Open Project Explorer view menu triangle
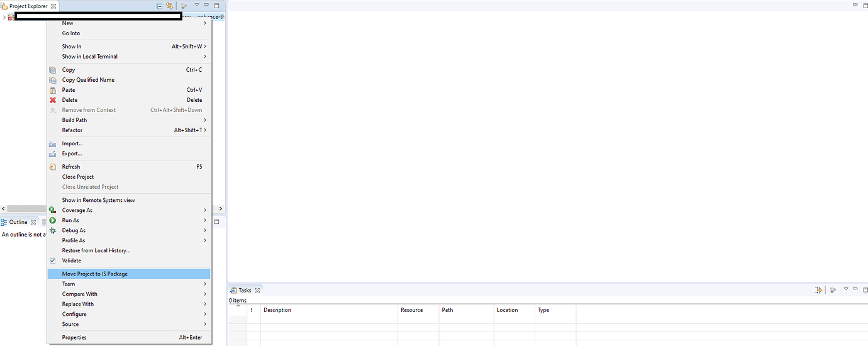This screenshot has width=868, height=346. click(196, 5)
